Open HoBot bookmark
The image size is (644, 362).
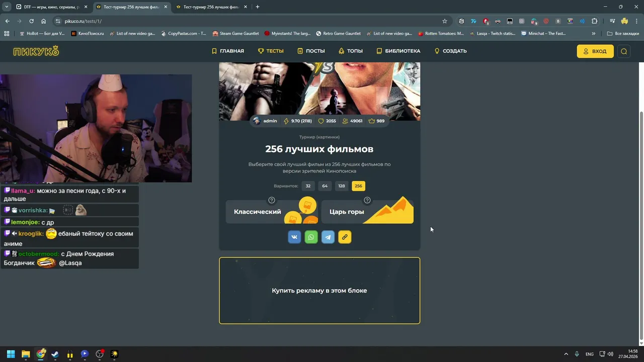coord(42,34)
